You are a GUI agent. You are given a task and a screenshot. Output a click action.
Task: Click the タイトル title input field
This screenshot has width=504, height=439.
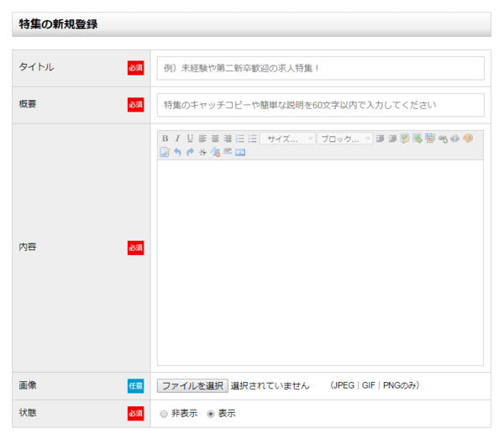(321, 68)
